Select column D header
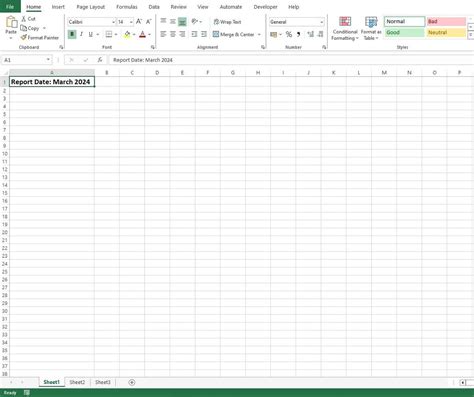Screen dimensions: 474x397 (157, 73)
